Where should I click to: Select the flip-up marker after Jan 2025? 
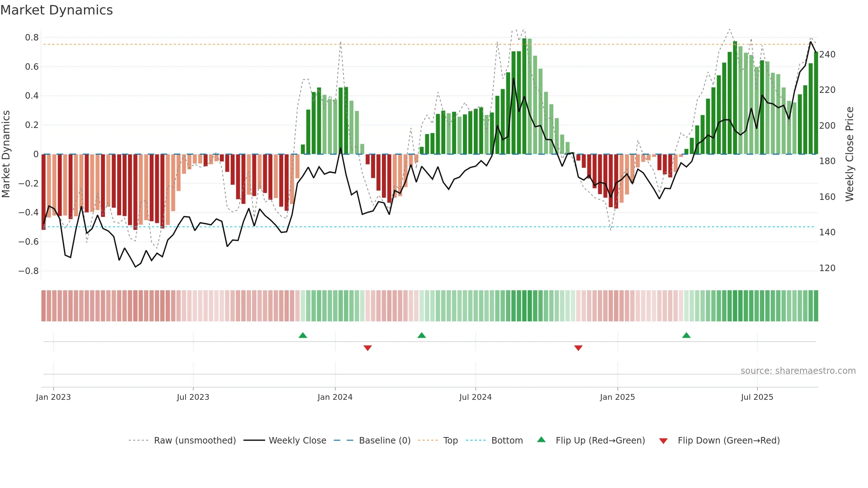coord(686,335)
